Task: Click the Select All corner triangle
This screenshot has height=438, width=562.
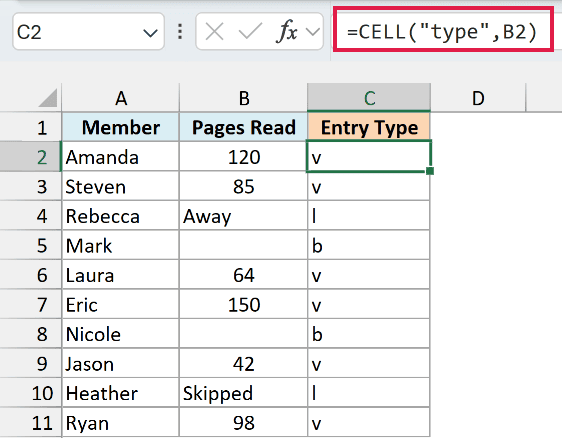Action: point(48,98)
